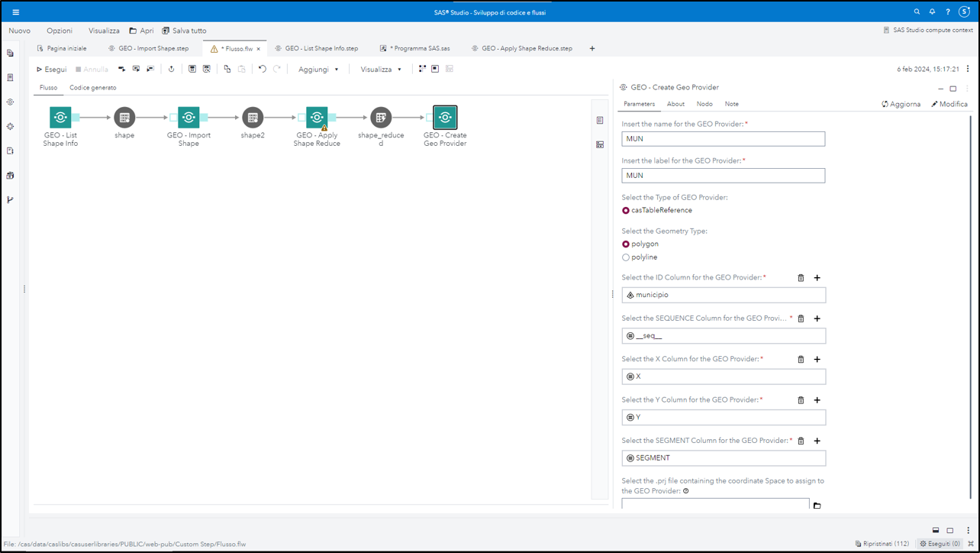Add a new tab with the plus button
The height and width of the screenshot is (553, 980).
pos(592,48)
